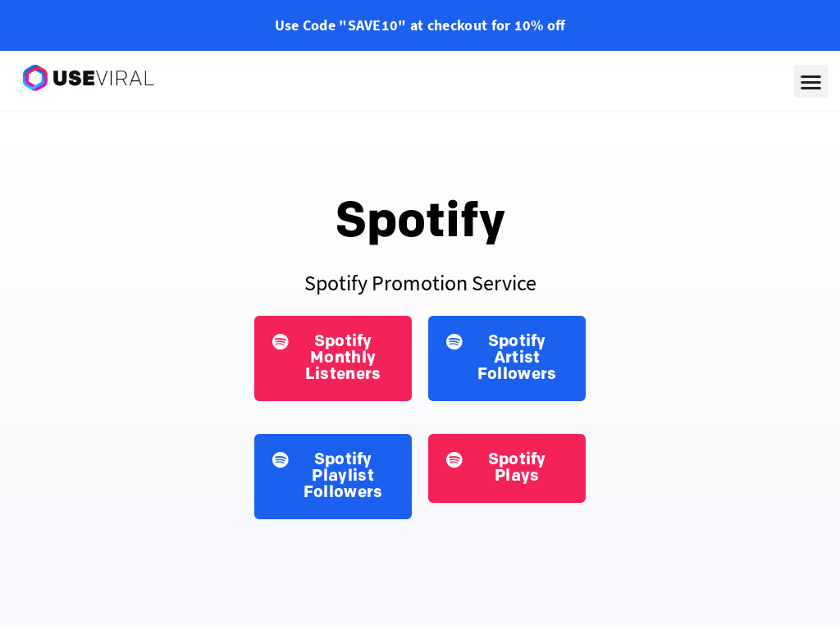Click the thin VIRAL part of logo
This screenshot has width=840, height=630.
pyautogui.click(x=126, y=79)
